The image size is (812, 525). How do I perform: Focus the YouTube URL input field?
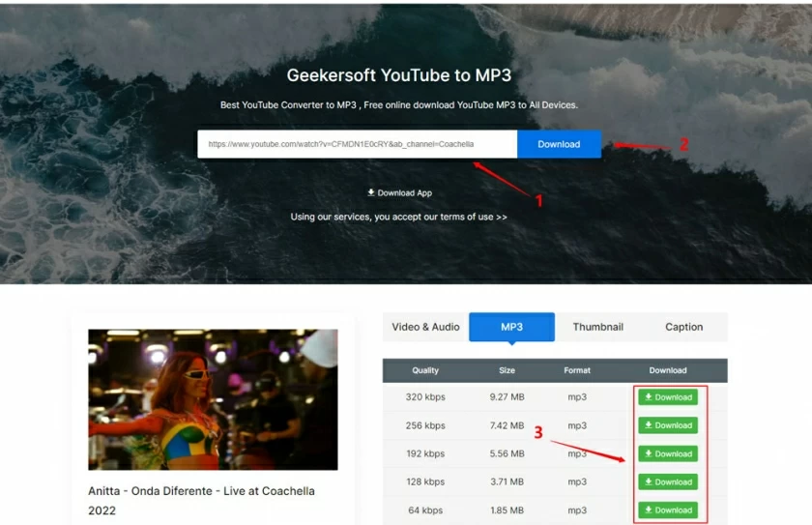[x=358, y=144]
